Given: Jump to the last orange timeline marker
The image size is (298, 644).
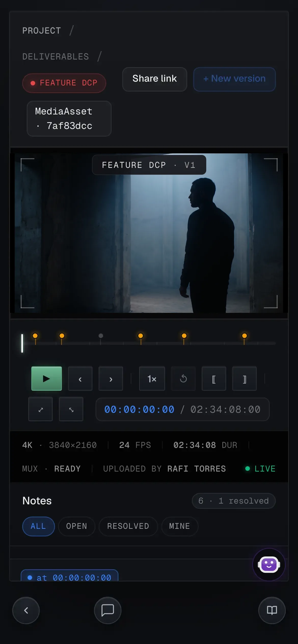Looking at the screenshot, I should [245, 336].
